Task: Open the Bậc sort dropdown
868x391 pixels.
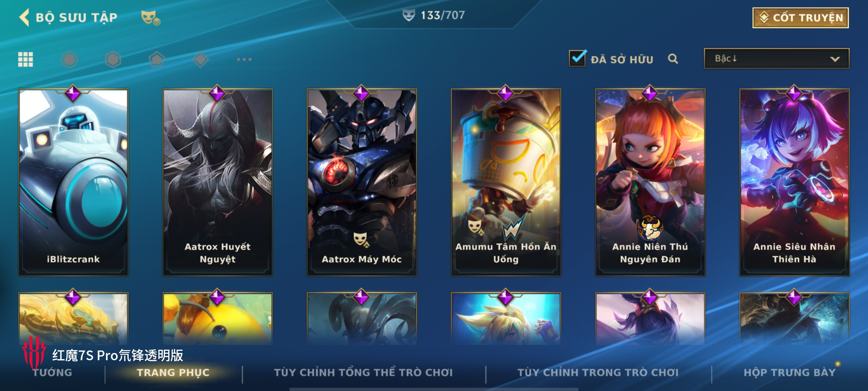Action: pos(776,59)
